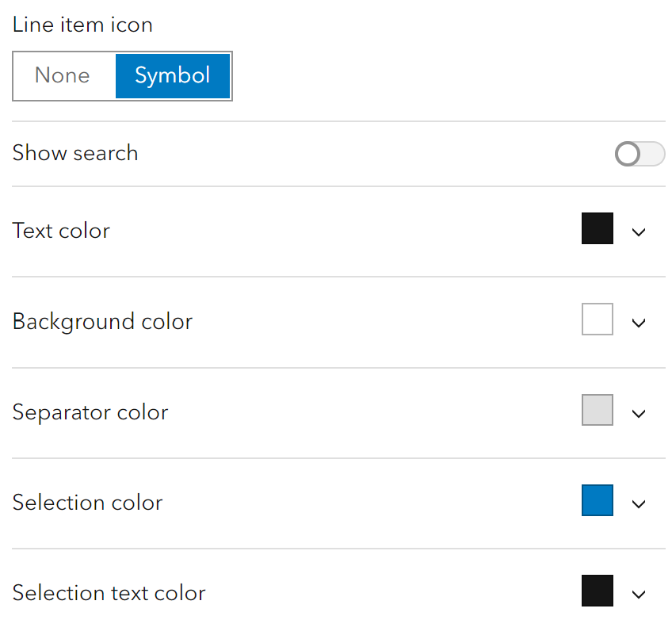The width and height of the screenshot is (672, 639).
Task: Click the blue Selection color swatch
Action: 598,501
